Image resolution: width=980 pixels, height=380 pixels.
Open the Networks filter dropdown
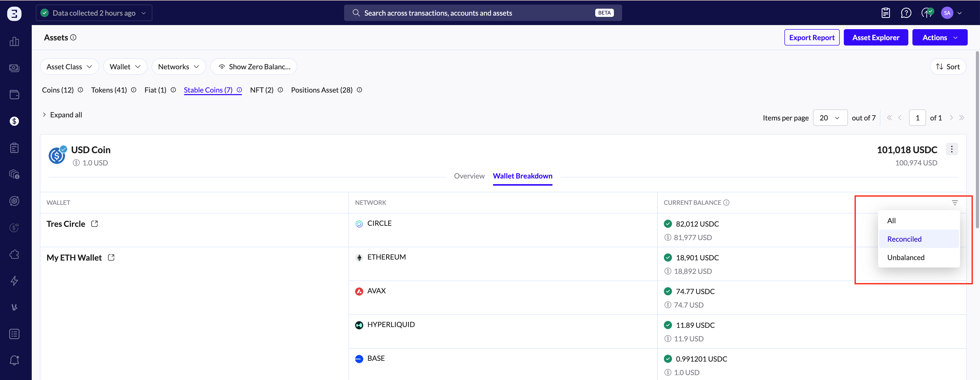click(x=179, y=66)
